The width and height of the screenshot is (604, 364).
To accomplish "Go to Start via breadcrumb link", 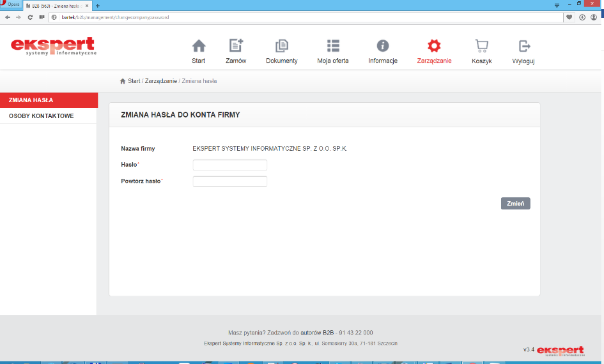I will tap(134, 81).
